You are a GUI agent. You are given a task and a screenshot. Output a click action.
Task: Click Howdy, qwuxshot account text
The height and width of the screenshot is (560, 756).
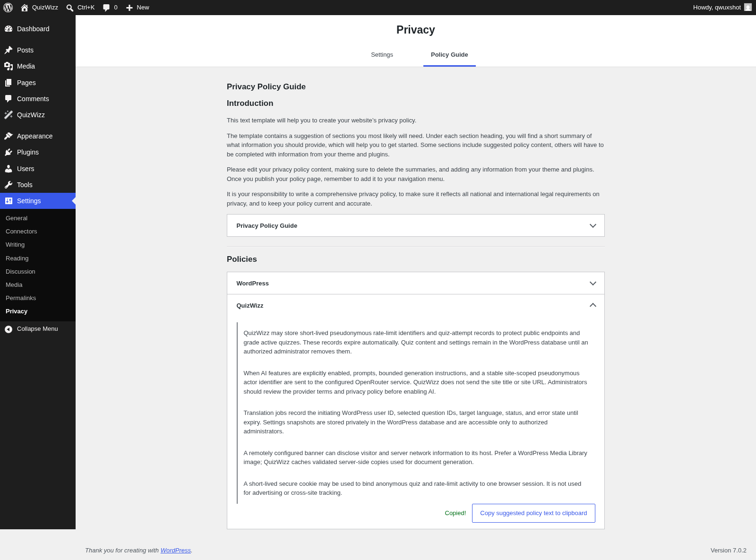pos(717,8)
